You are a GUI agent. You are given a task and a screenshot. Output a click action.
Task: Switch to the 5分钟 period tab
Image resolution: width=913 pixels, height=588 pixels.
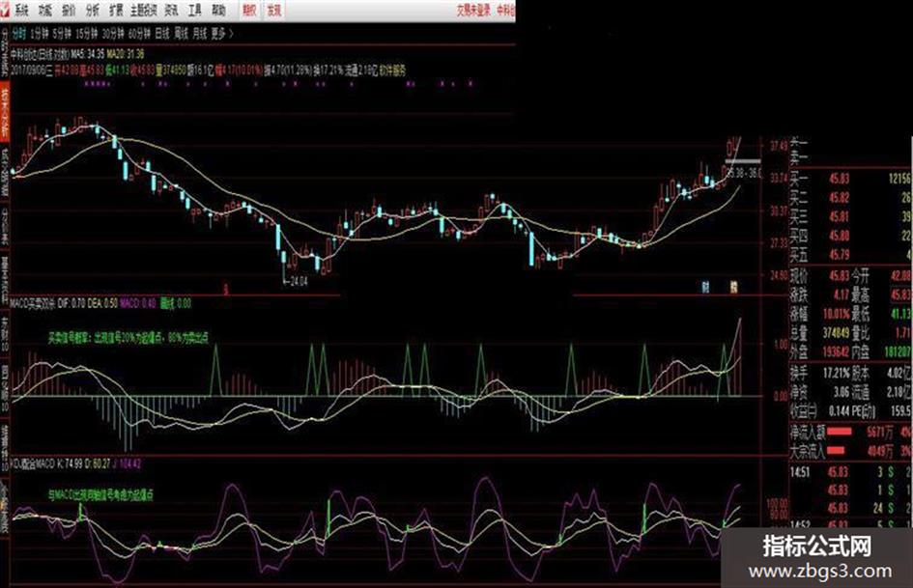pyautogui.click(x=62, y=34)
